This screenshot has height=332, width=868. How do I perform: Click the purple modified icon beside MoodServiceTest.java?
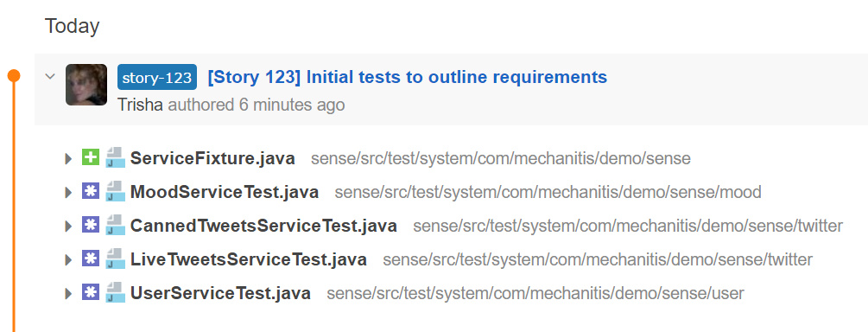(x=90, y=192)
